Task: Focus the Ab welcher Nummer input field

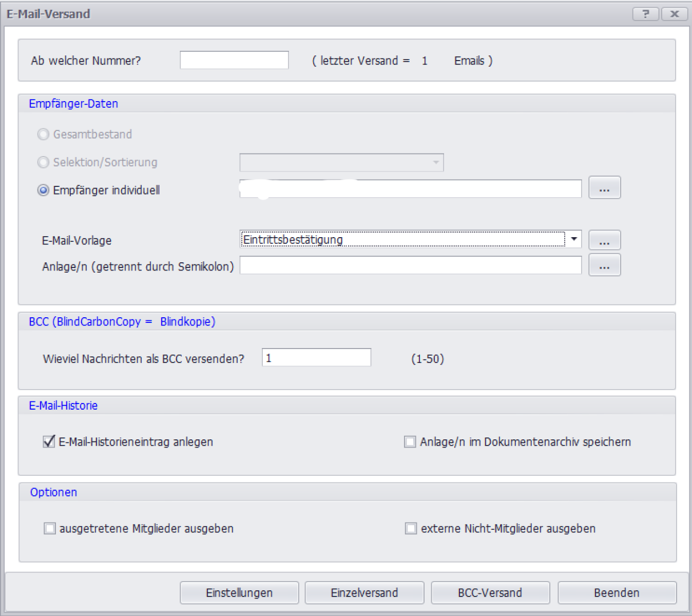Action: click(x=234, y=60)
